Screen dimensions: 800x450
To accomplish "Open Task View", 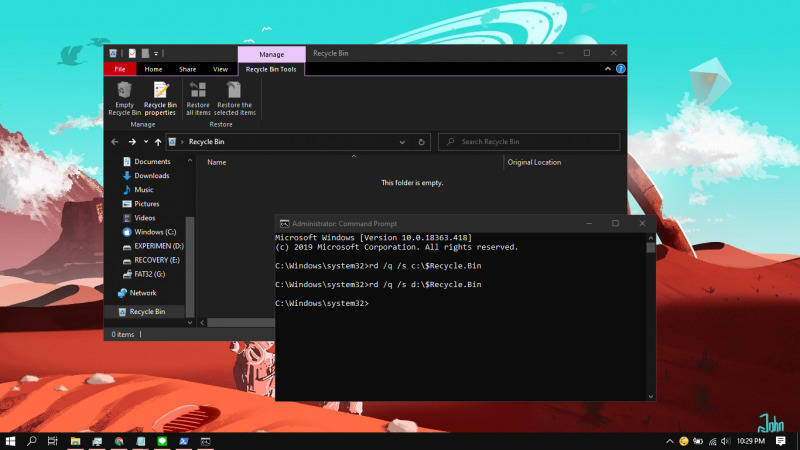I will tap(53, 441).
